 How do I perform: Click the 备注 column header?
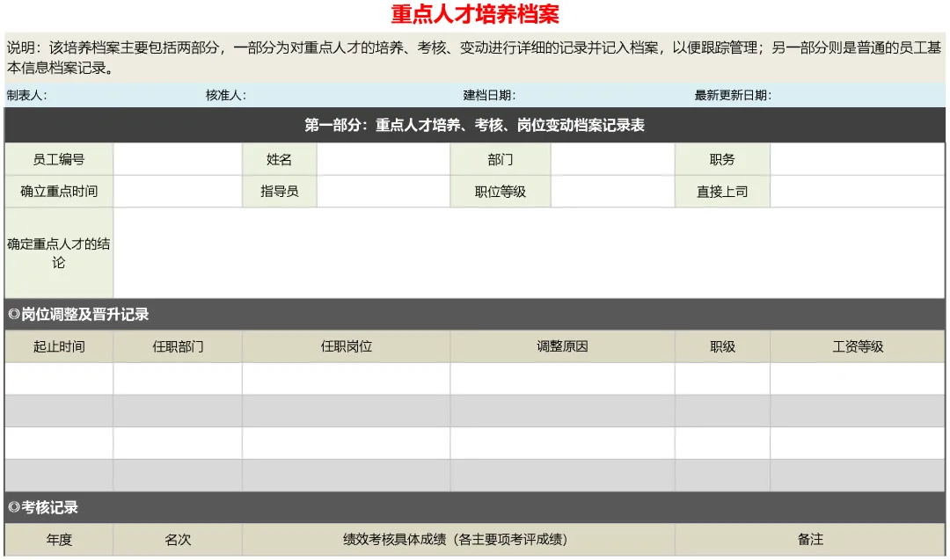pyautogui.click(x=810, y=540)
